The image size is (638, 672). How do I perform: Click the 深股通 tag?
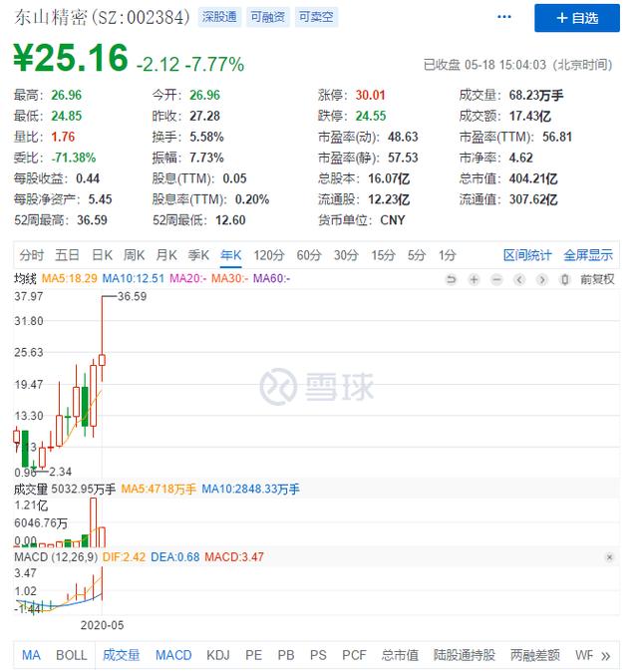(219, 17)
